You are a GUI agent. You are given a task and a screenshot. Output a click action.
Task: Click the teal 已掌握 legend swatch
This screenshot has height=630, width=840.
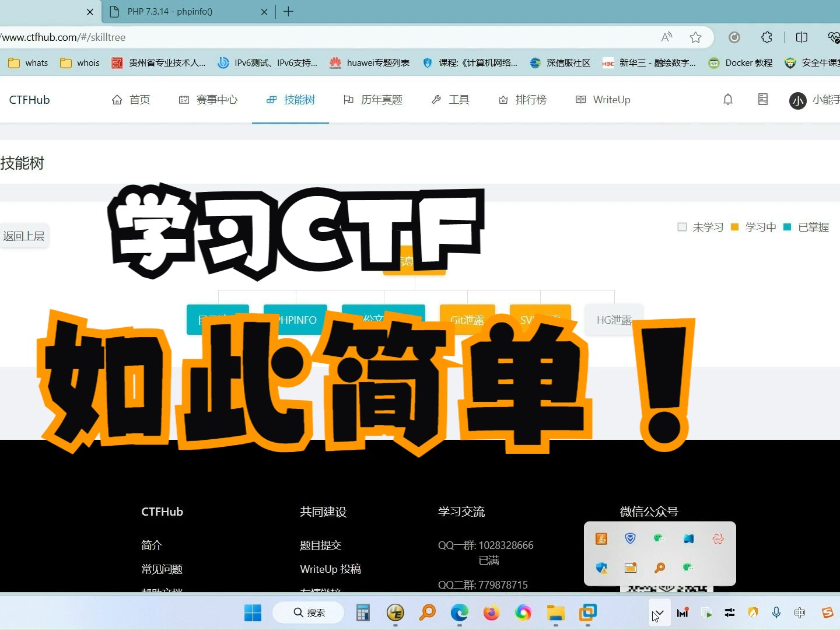click(787, 227)
